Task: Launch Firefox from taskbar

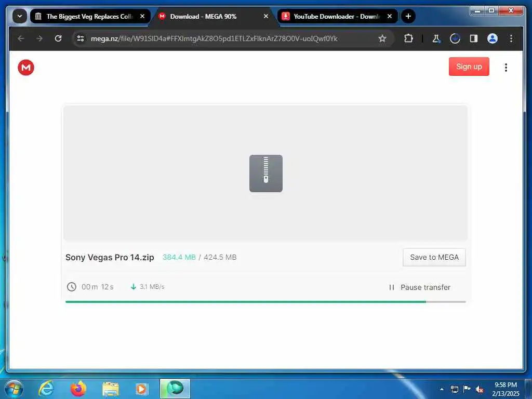Action: [78, 389]
